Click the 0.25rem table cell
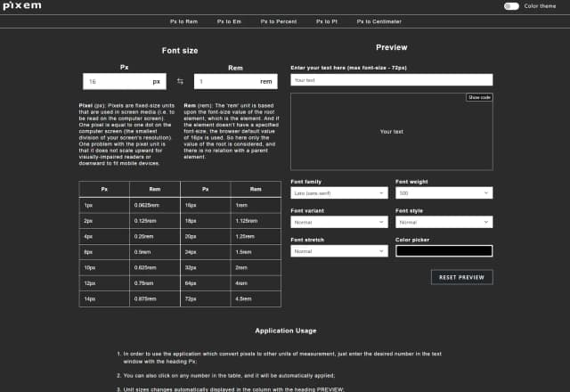 click(x=154, y=236)
